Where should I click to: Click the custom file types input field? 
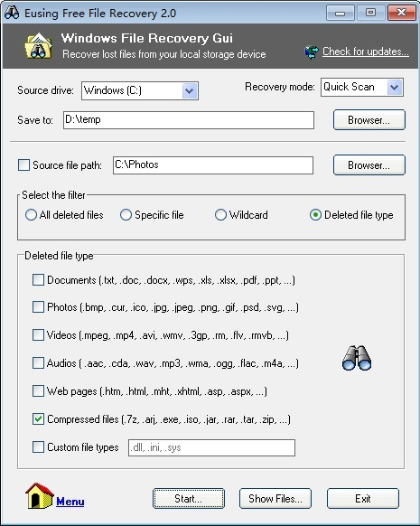click(211, 448)
